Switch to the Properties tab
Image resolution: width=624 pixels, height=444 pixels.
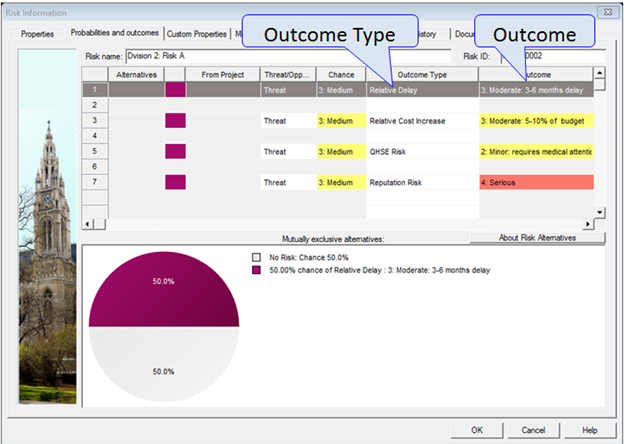(x=37, y=33)
